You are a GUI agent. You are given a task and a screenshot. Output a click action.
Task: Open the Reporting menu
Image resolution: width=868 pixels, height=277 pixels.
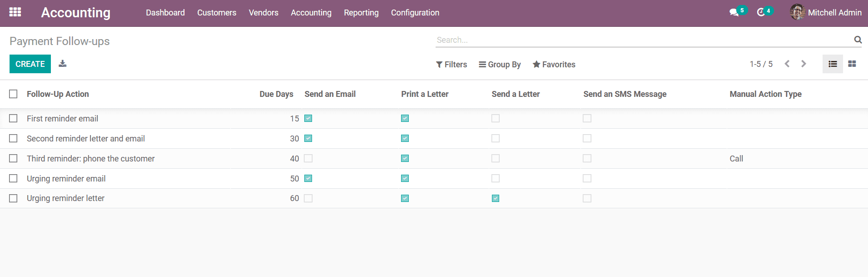pos(361,13)
